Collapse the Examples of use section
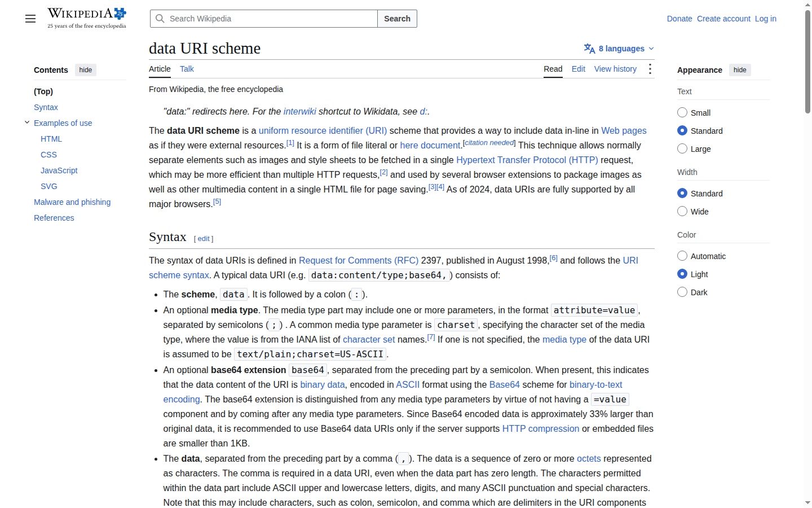The width and height of the screenshot is (812, 508). pyautogui.click(x=27, y=122)
